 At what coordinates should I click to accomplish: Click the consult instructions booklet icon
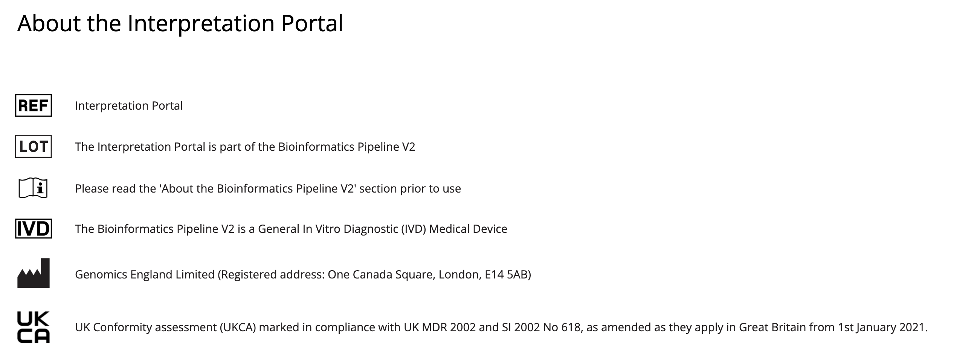(33, 188)
